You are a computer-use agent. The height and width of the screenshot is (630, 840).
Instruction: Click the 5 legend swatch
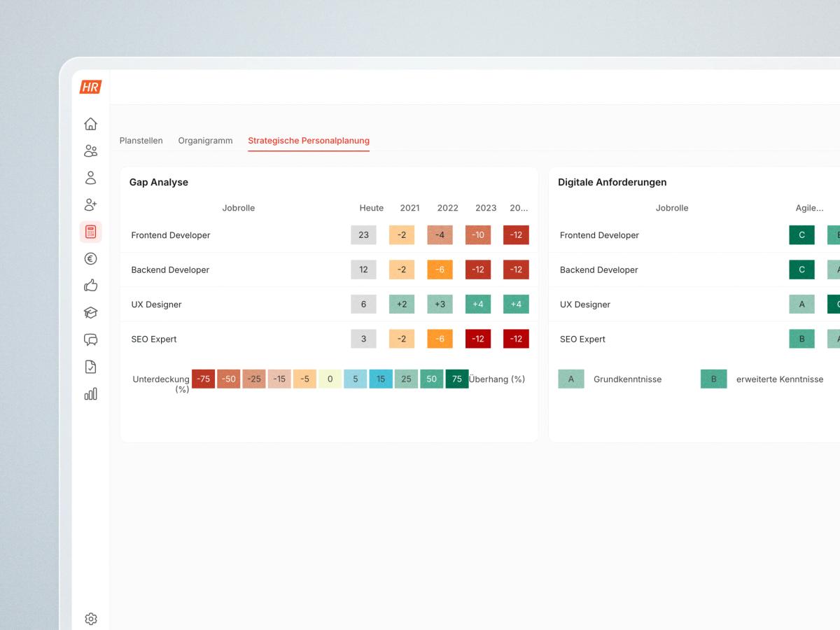(356, 379)
